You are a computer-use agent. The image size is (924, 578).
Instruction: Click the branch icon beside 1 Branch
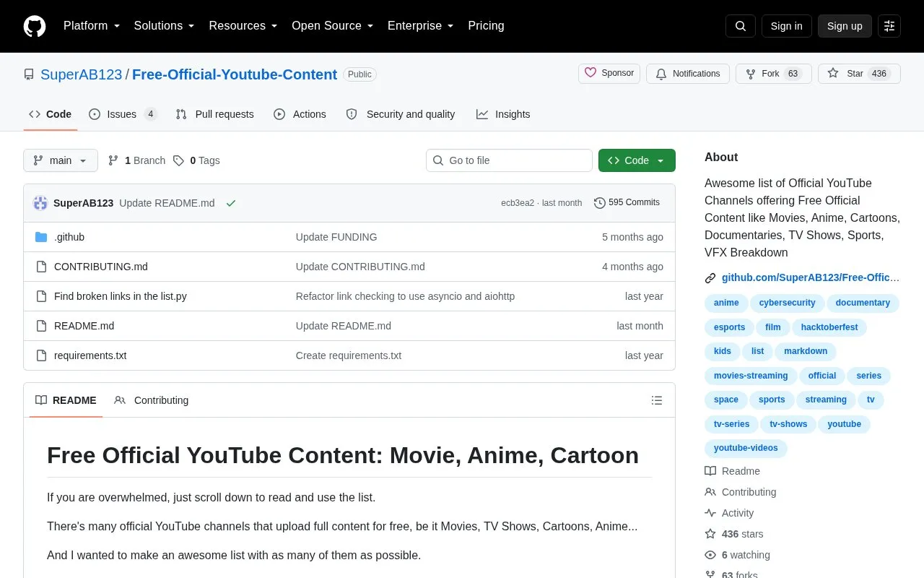(113, 160)
